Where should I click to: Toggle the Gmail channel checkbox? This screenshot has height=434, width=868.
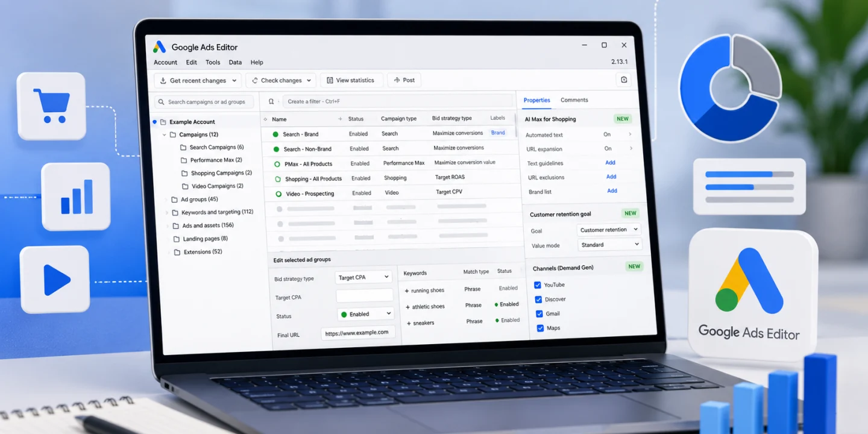tap(539, 314)
